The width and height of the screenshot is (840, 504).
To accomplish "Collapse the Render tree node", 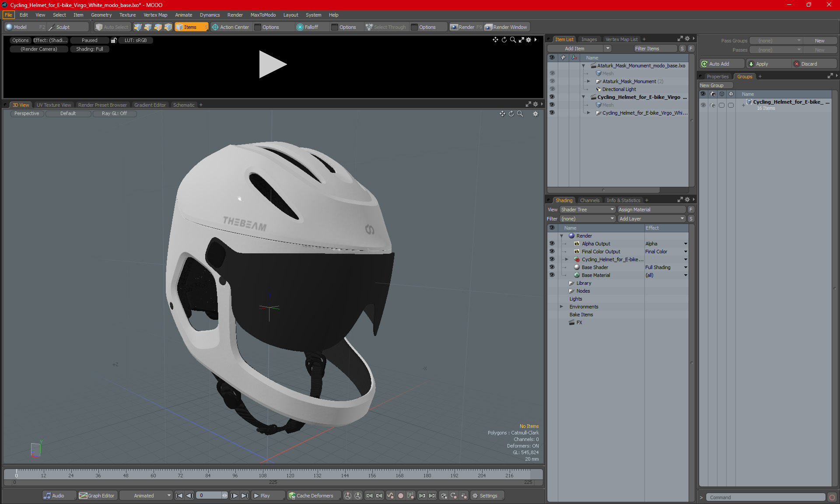I will click(562, 236).
